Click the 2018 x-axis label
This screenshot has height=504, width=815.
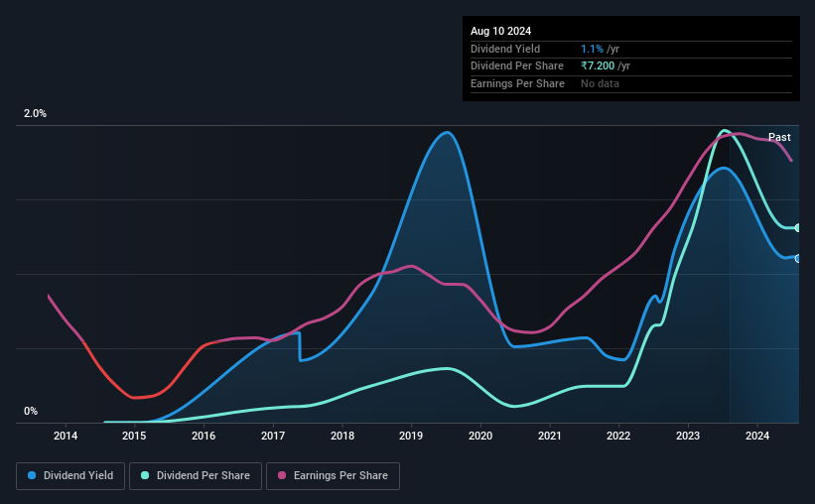[x=342, y=436]
